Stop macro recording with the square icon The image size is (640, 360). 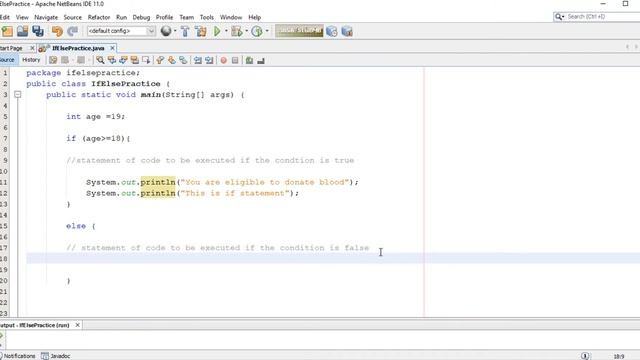[235, 60]
